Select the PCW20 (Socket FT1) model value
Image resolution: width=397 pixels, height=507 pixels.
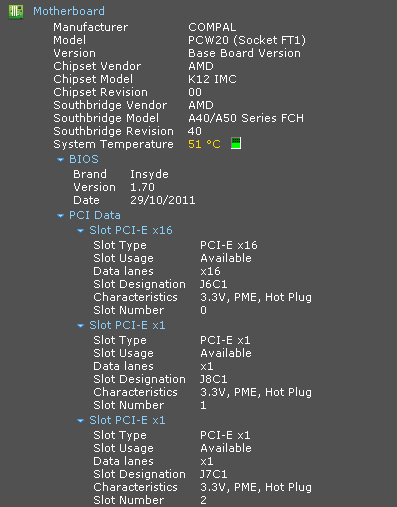(247, 40)
